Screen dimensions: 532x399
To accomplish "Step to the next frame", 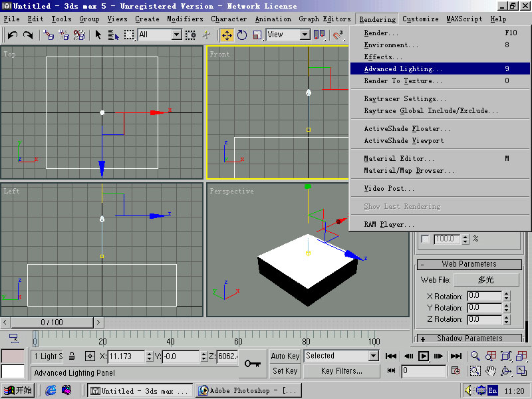I will 439,356.
